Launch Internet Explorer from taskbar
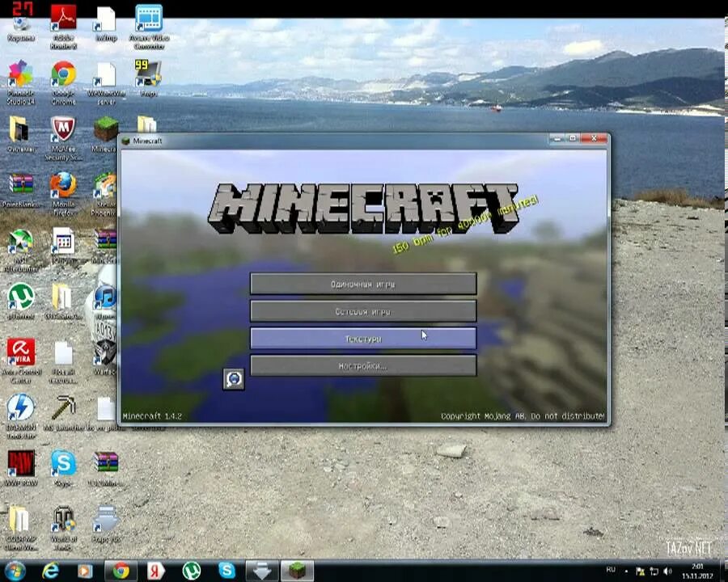 pyautogui.click(x=50, y=571)
